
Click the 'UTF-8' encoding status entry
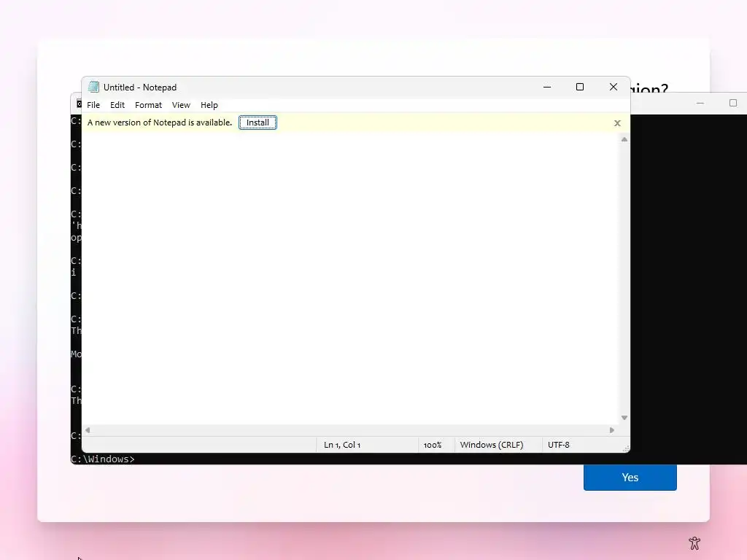click(x=558, y=445)
